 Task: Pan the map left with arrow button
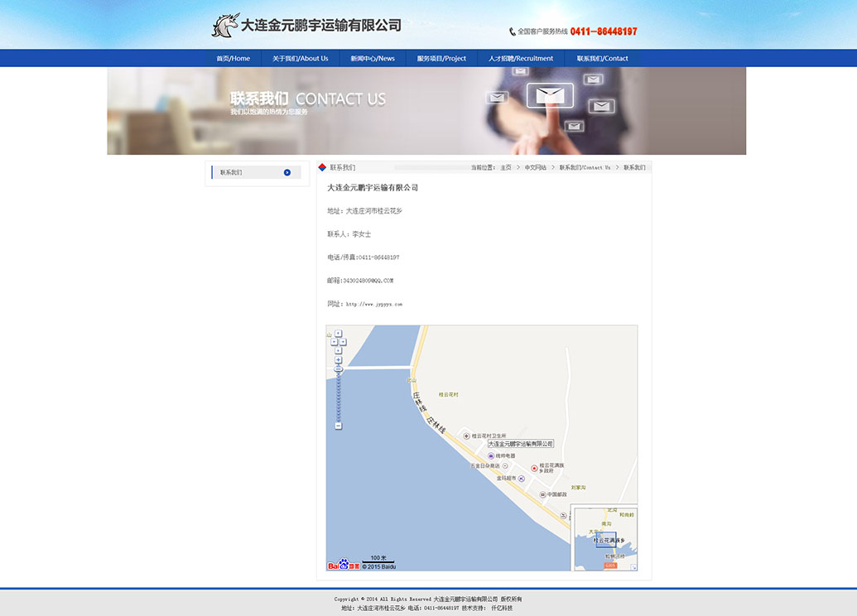click(333, 341)
